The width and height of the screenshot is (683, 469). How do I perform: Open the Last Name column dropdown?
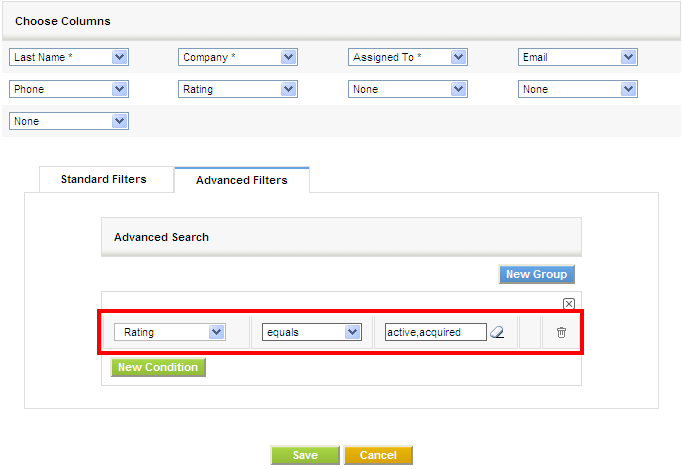[x=69, y=57]
